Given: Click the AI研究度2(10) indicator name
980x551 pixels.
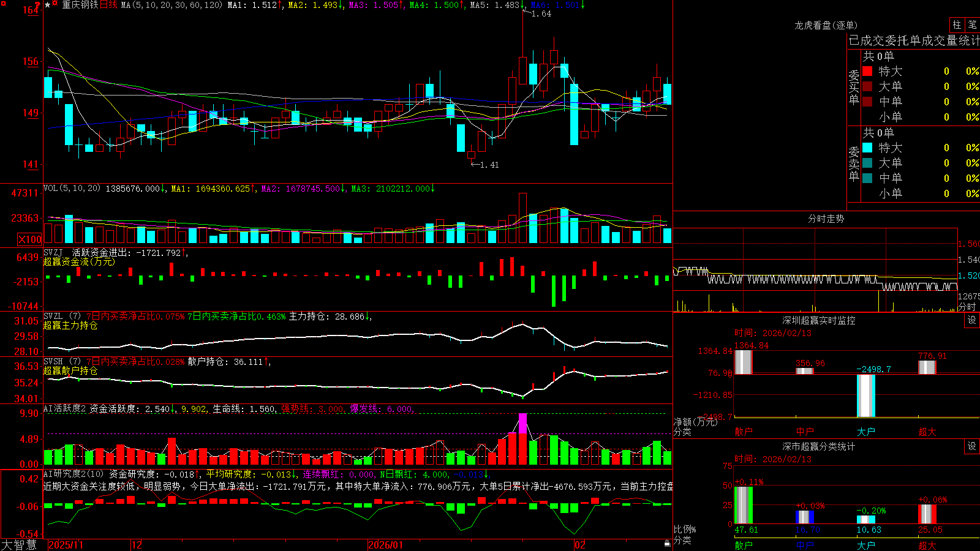Looking at the screenshot, I should pos(73,474).
